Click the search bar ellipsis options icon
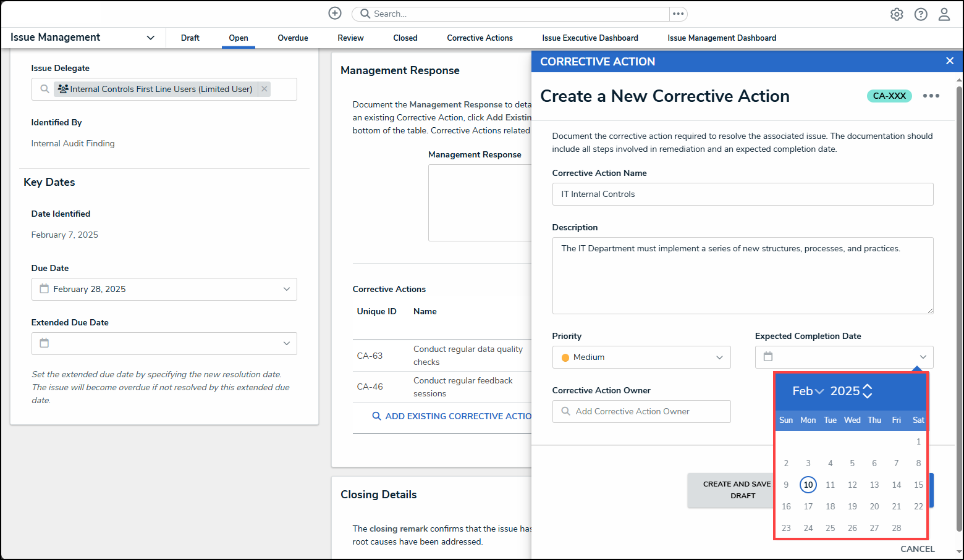Screen dimensions: 964x560 point(678,14)
